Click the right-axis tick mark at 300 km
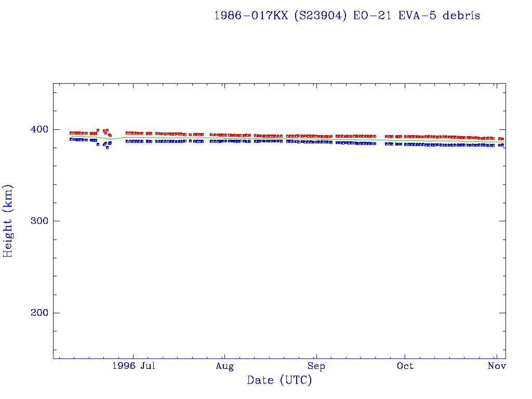The image size is (532, 399). pyautogui.click(x=502, y=221)
